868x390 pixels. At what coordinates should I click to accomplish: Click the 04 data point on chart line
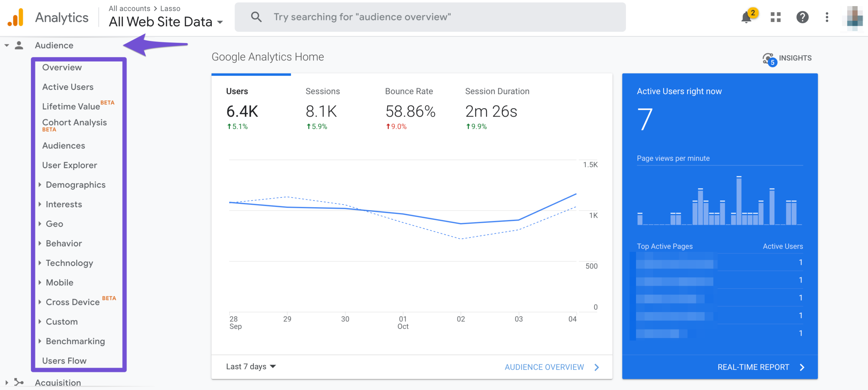click(x=576, y=194)
